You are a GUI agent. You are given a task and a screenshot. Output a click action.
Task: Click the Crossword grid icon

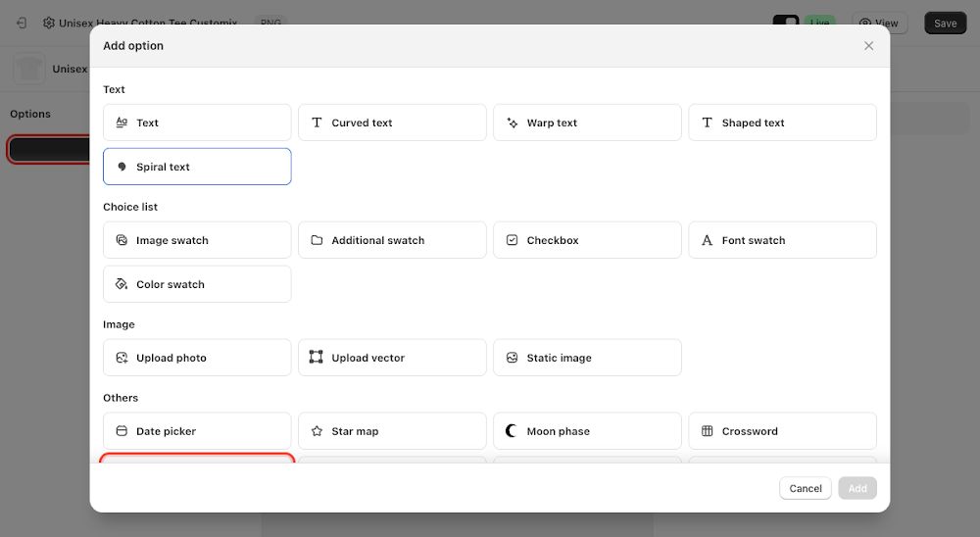click(x=707, y=431)
